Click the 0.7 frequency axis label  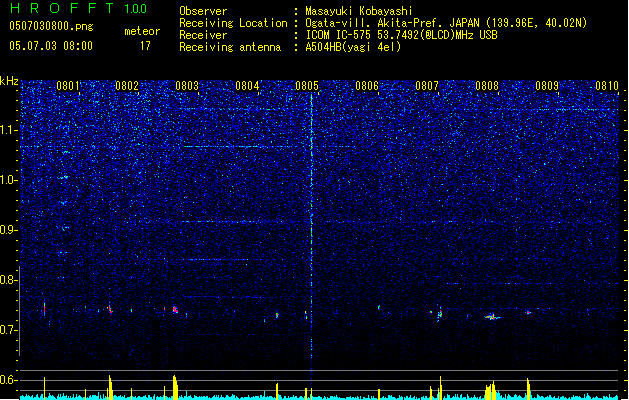[9, 330]
